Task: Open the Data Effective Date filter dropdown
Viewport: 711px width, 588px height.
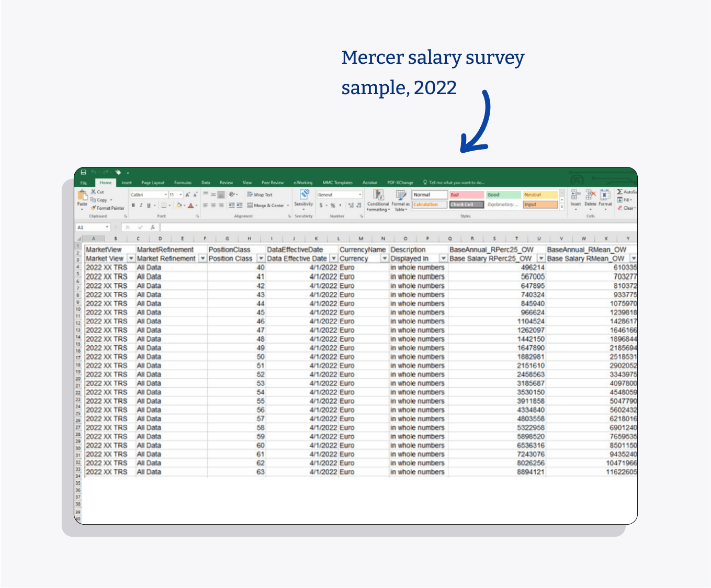Action: (334, 258)
